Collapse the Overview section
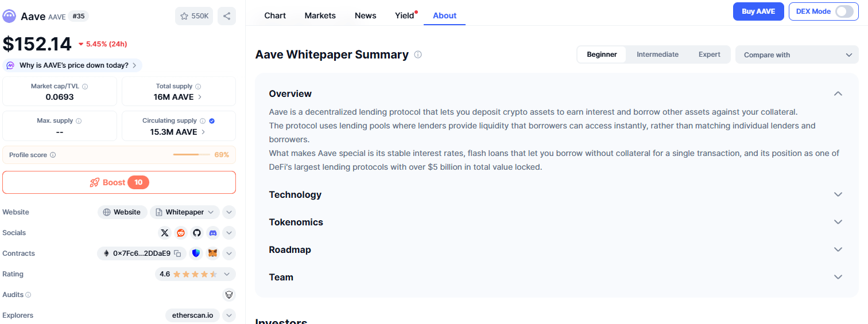The width and height of the screenshot is (868, 324). coord(838,93)
